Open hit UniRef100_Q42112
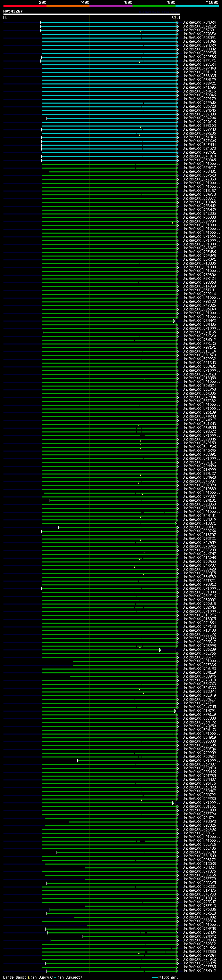222x980 pixels. tap(199, 26)
